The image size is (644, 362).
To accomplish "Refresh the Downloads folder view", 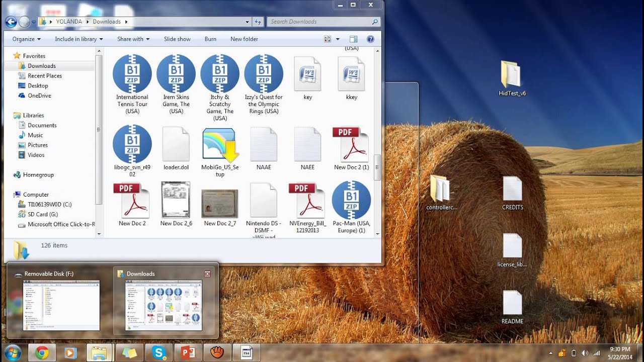I will point(258,22).
